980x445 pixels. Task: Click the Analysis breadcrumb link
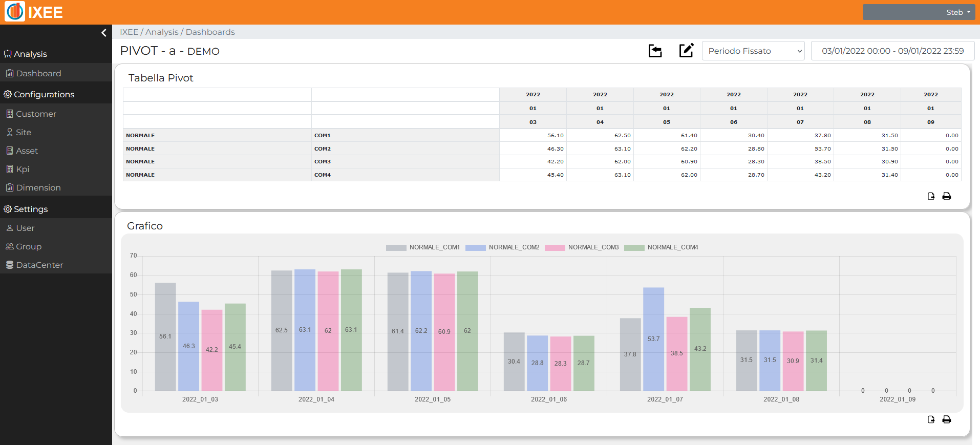tap(162, 32)
